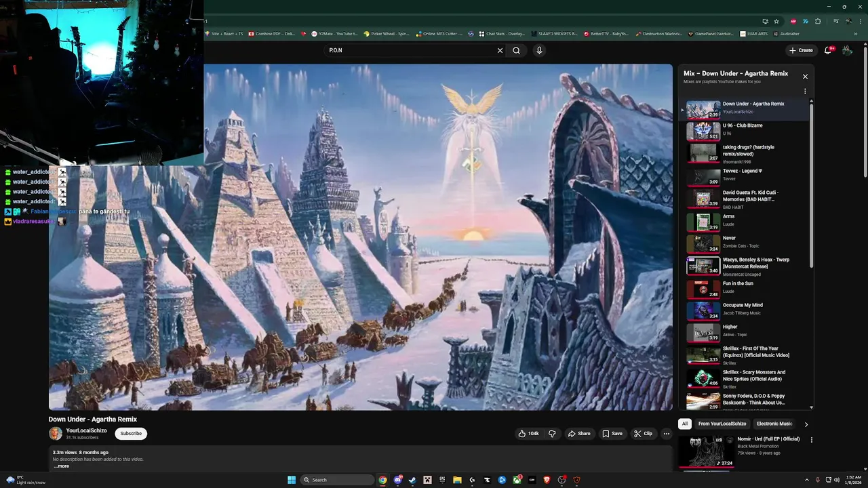Clear the YouTube search box text
Screen dimensions: 868x488
[x=500, y=50]
